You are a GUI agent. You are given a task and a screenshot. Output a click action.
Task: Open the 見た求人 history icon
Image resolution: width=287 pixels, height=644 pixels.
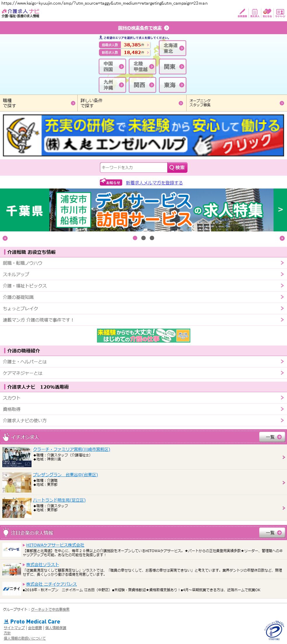pos(255,13)
